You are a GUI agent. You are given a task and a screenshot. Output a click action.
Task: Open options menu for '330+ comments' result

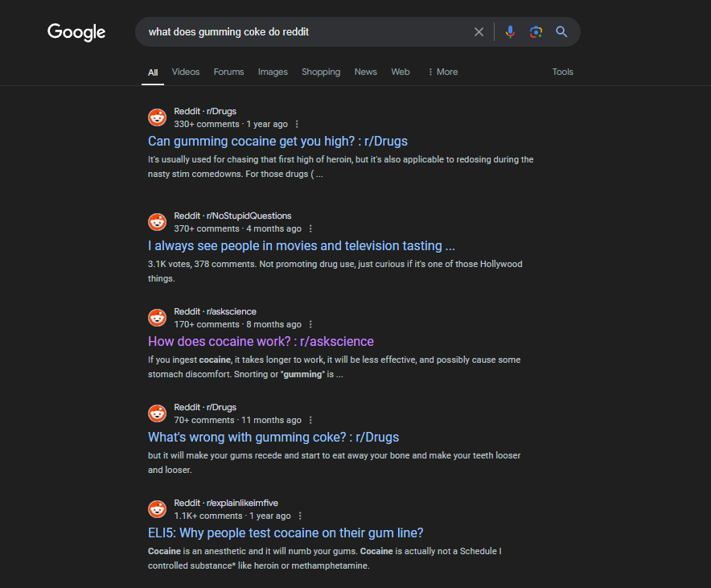pyautogui.click(x=297, y=124)
